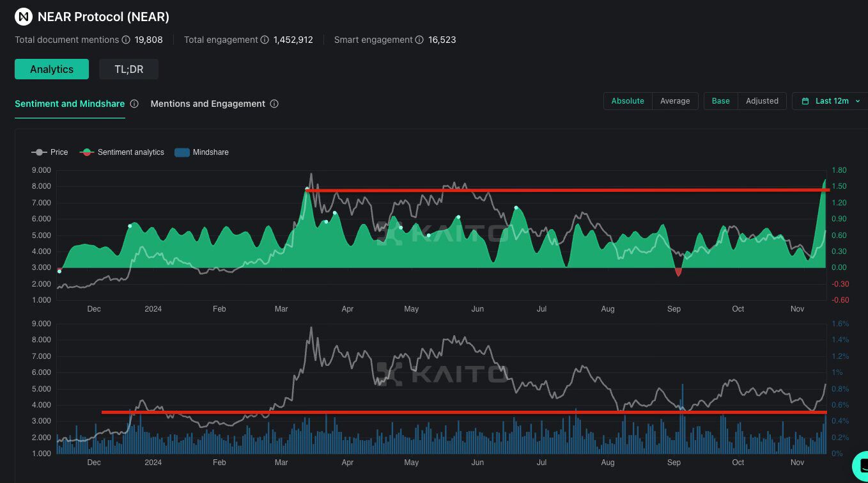This screenshot has width=868, height=483.
Task: Switch to Mentions and Engagement tab
Action: tap(208, 104)
